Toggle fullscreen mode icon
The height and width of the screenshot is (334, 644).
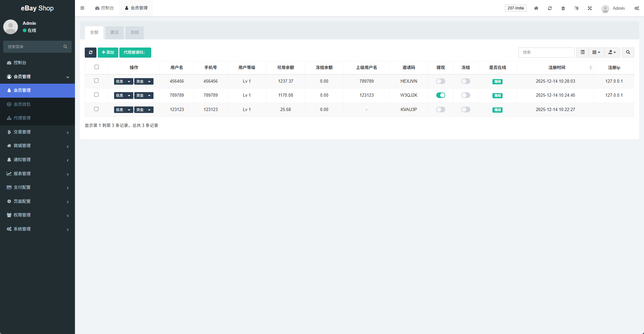590,8
